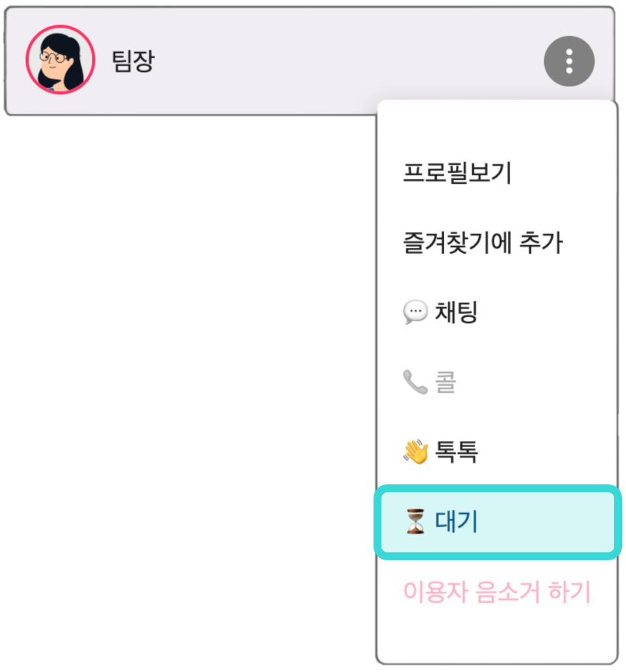626x672 pixels.
Task: Tap the speech bubble emoji in the menu
Action: click(415, 312)
